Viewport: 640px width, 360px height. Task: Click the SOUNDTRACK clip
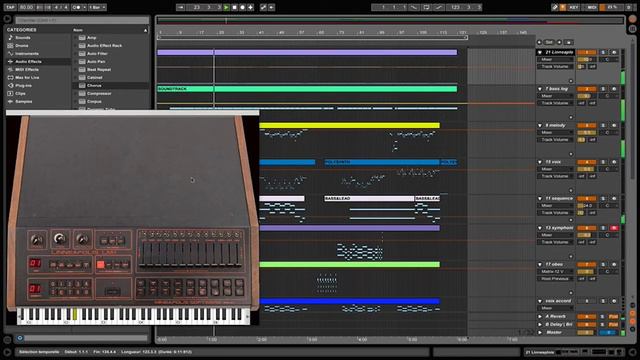[x=307, y=89]
